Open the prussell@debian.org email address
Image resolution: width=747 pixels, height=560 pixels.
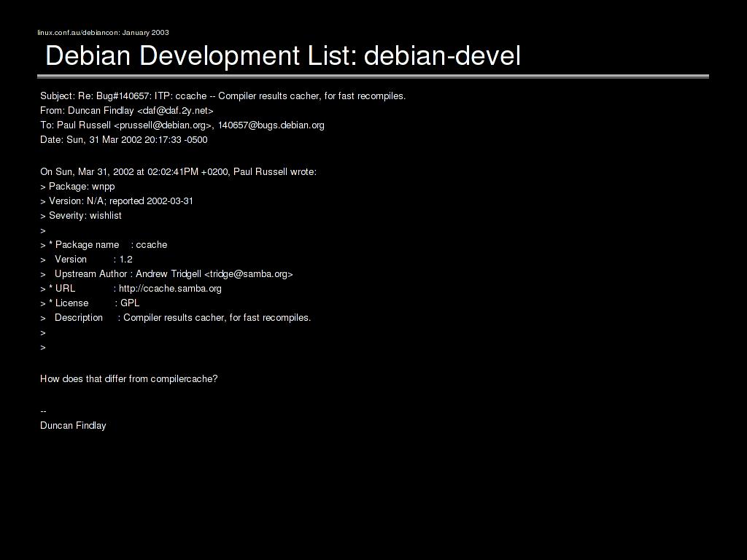coord(162,125)
